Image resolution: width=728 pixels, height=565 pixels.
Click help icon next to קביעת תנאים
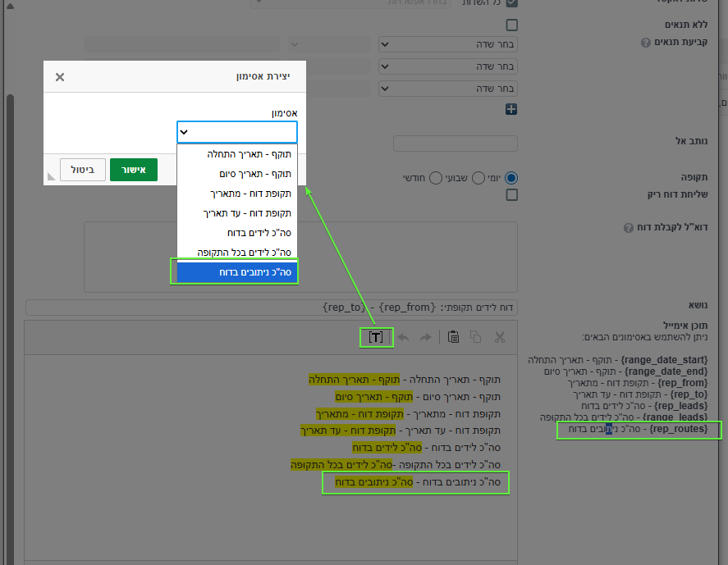tap(645, 43)
